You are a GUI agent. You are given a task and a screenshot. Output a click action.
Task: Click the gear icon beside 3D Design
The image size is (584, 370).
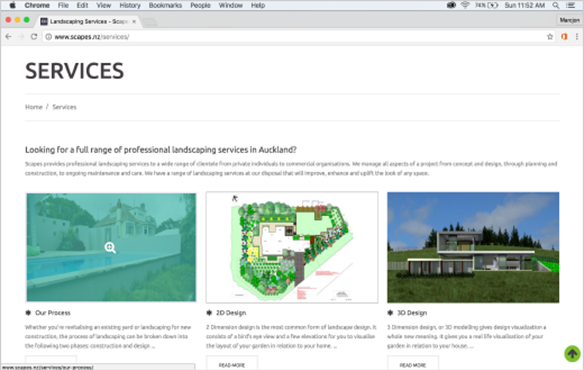click(390, 313)
